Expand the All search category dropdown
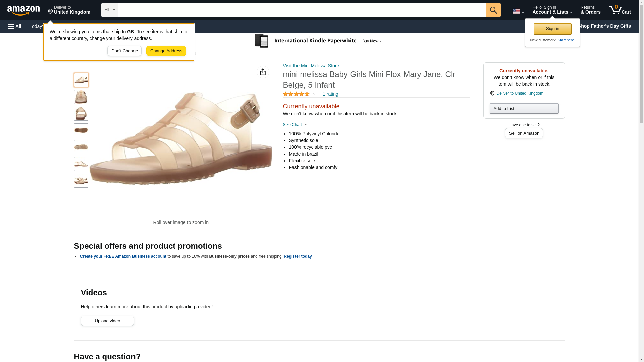 pos(109,10)
